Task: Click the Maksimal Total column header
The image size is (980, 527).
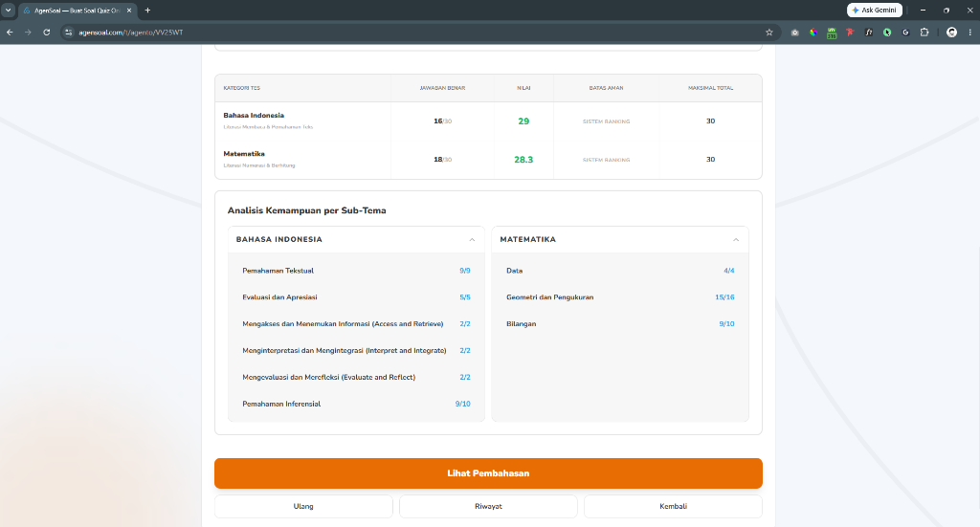Action: click(x=711, y=88)
